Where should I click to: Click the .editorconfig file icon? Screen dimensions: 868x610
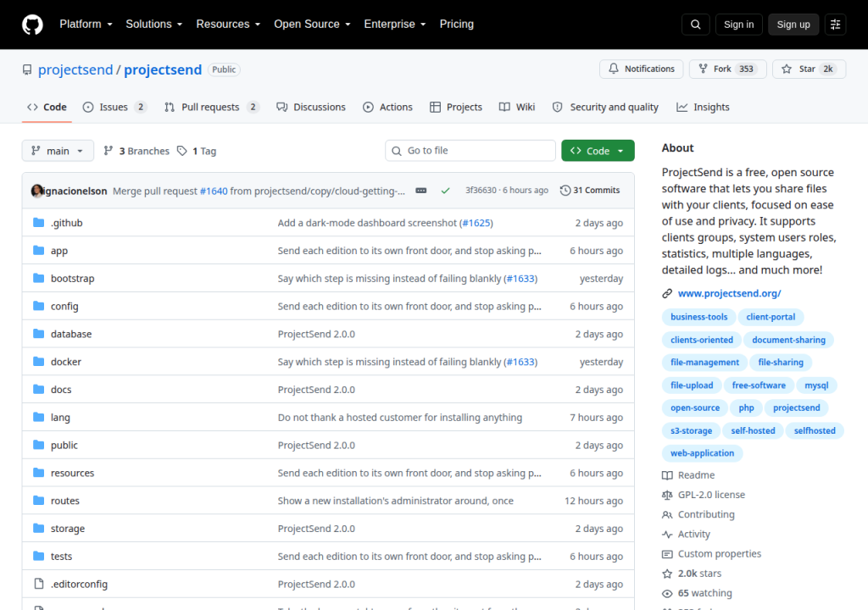point(38,584)
